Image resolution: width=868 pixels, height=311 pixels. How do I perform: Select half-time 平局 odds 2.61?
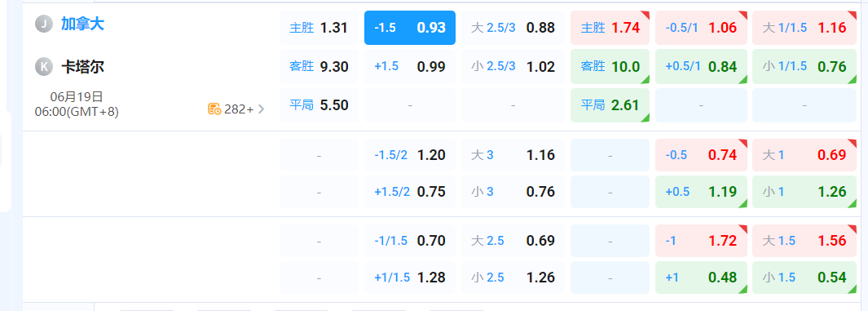(x=610, y=105)
